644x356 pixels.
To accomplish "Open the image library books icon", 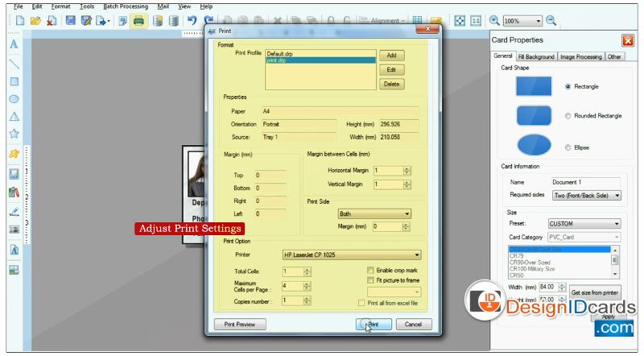I will pyautogui.click(x=14, y=192).
